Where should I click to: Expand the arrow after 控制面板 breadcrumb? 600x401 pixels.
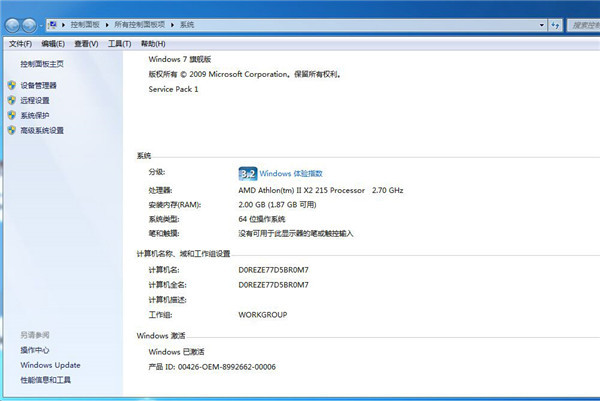click(107, 25)
